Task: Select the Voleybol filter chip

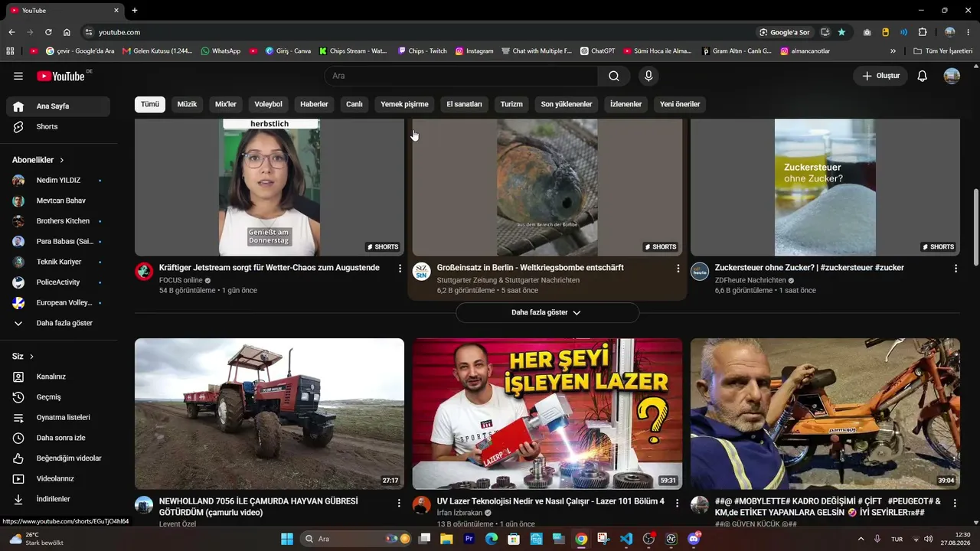Action: [268, 104]
